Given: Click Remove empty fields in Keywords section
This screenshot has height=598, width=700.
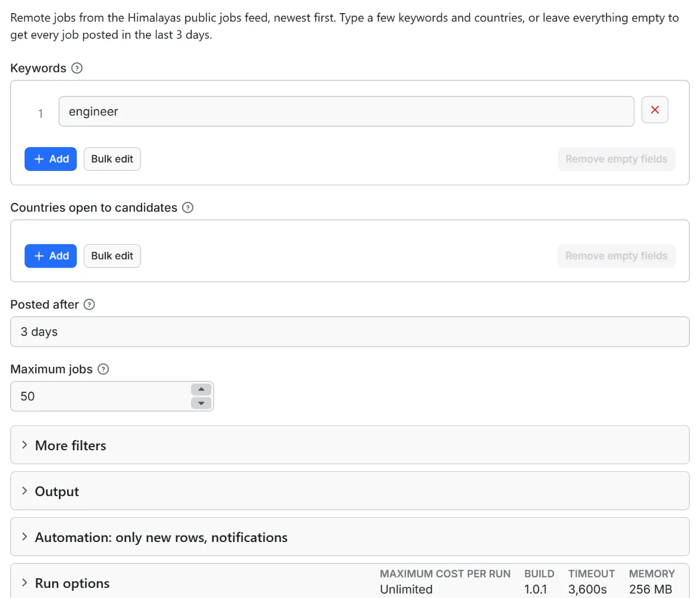Looking at the screenshot, I should pos(616,159).
